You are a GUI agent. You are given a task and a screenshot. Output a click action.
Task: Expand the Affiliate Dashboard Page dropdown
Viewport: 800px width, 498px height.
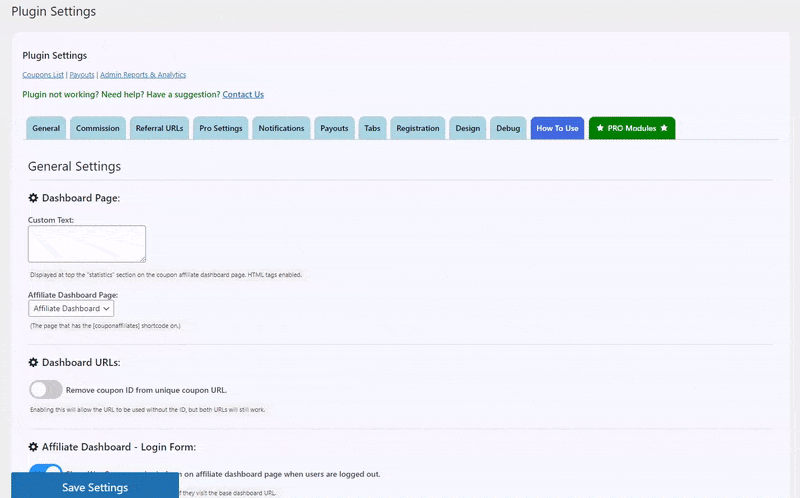(x=71, y=309)
